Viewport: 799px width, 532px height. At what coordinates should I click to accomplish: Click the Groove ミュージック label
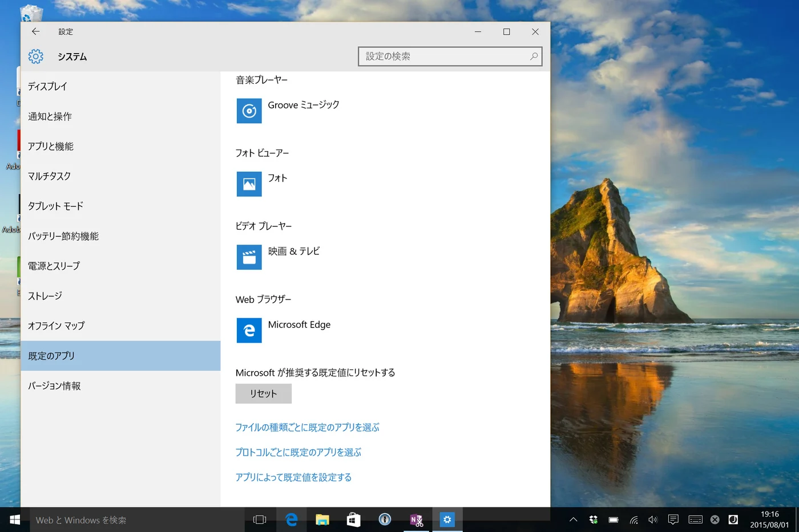pyautogui.click(x=304, y=105)
